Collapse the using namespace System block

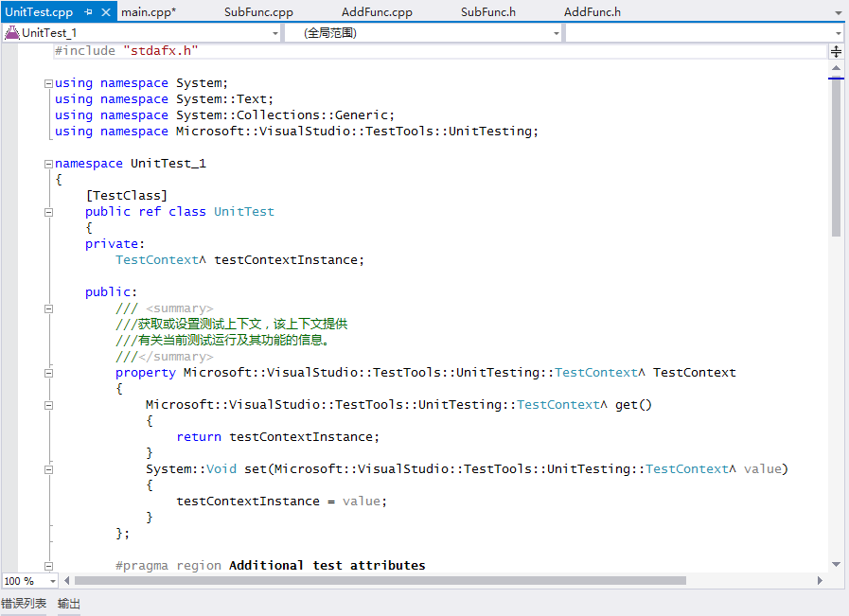tap(48, 83)
